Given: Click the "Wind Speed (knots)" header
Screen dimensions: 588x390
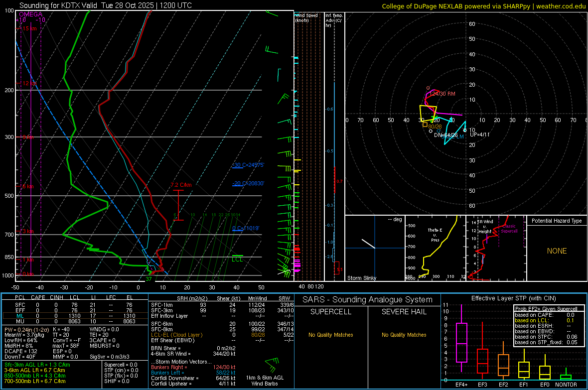Looking at the screenshot, I should click(x=306, y=17).
